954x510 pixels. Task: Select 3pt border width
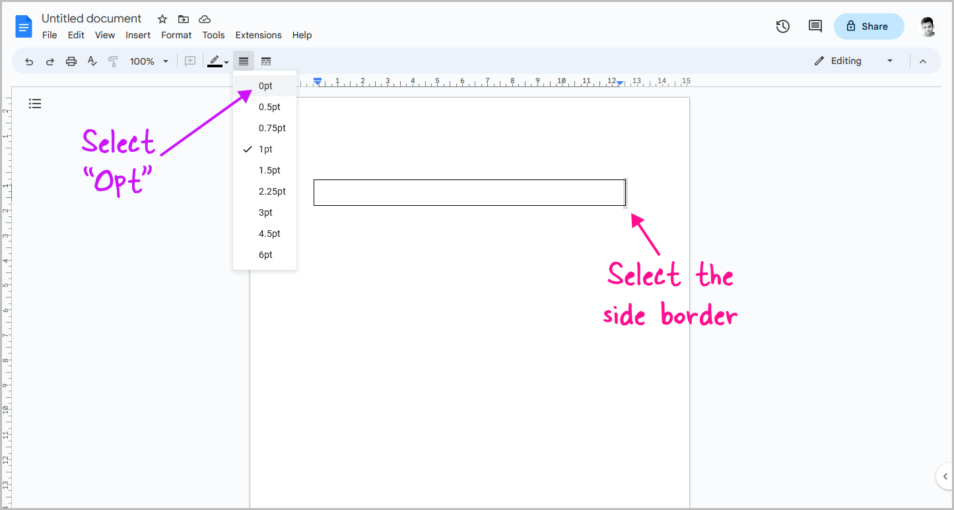coord(265,212)
